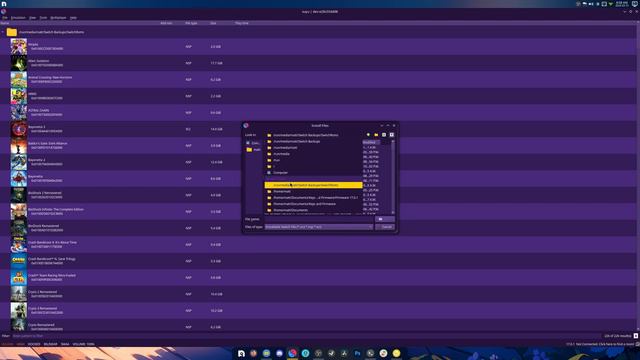The image size is (640, 360).
Task: Sort game list by Add-ons column
Action: click(x=166, y=23)
